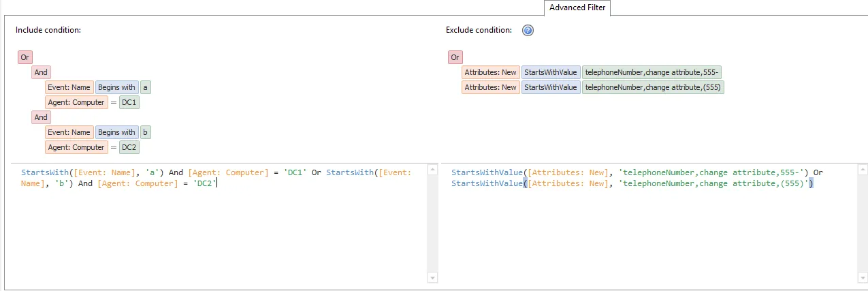Edit the value 'a' in include condition

146,87
